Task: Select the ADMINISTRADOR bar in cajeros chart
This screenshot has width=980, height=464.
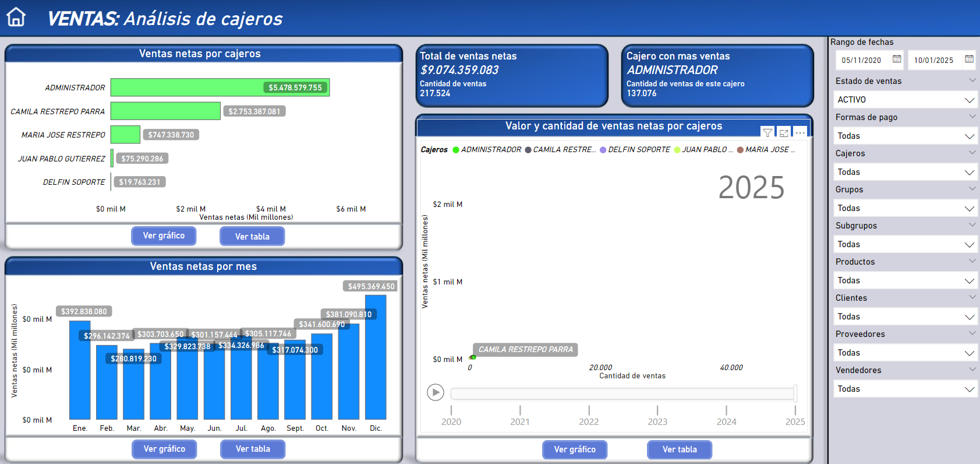Action: pos(220,87)
